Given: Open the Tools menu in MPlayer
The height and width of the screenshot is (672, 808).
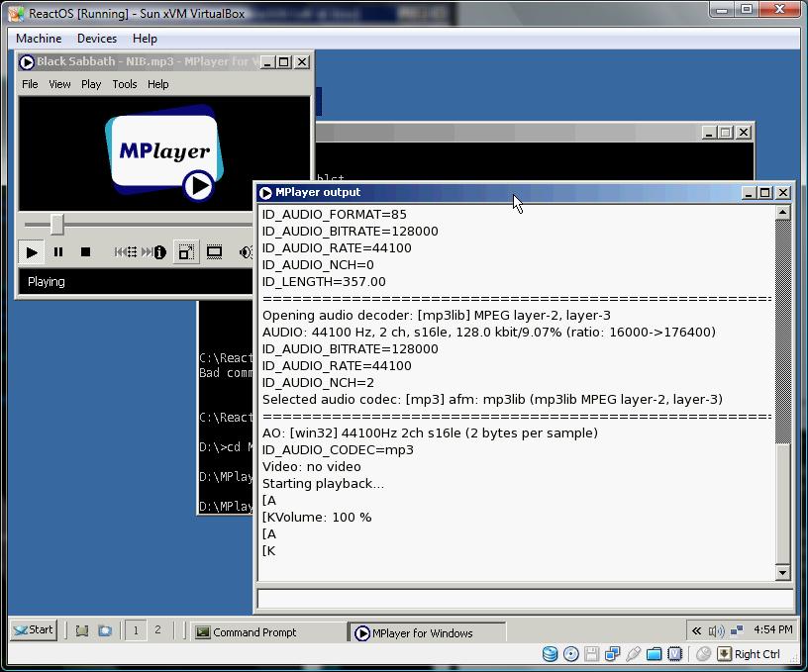Looking at the screenshot, I should 125,84.
